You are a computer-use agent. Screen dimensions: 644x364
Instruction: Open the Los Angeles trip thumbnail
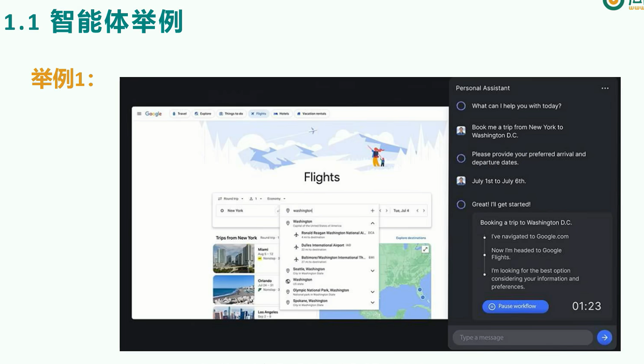click(x=234, y=313)
